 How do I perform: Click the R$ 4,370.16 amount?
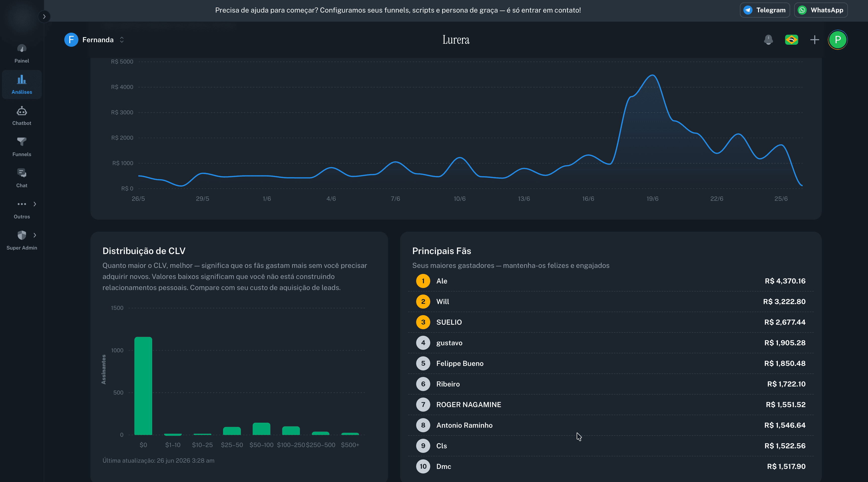click(x=785, y=281)
